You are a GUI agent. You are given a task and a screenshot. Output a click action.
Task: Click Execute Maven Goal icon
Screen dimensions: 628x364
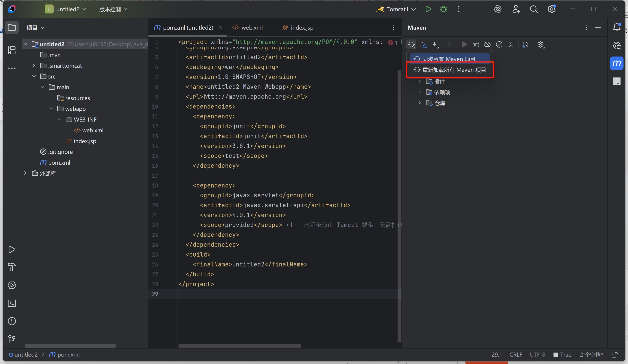point(476,45)
